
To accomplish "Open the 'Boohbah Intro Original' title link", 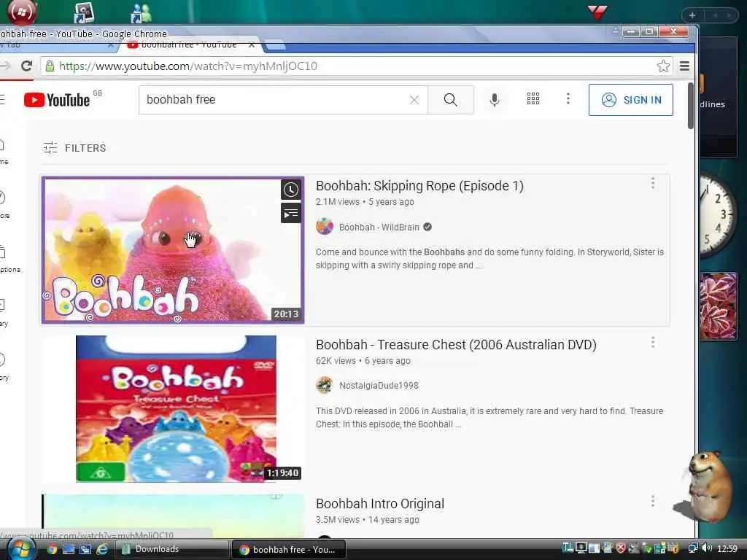I will (379, 504).
